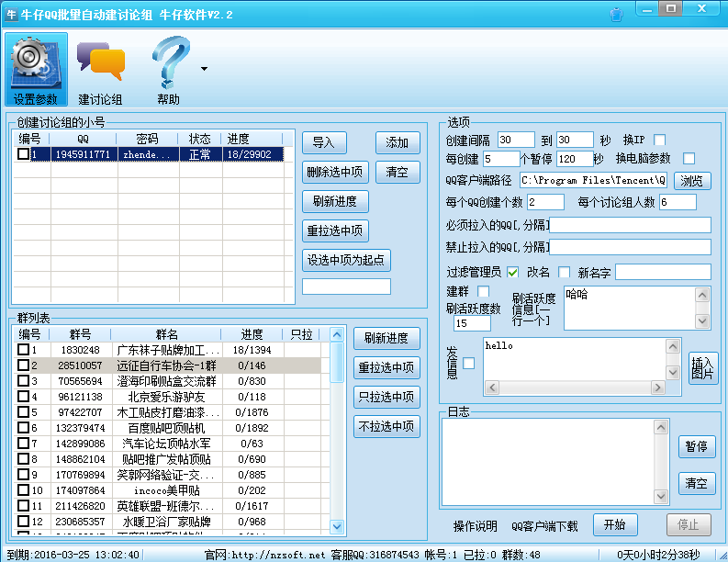Screen dimensions: 728x562
Task: Select group row 水暖卫浴厂家贴牌
Action: pyautogui.click(x=166, y=521)
